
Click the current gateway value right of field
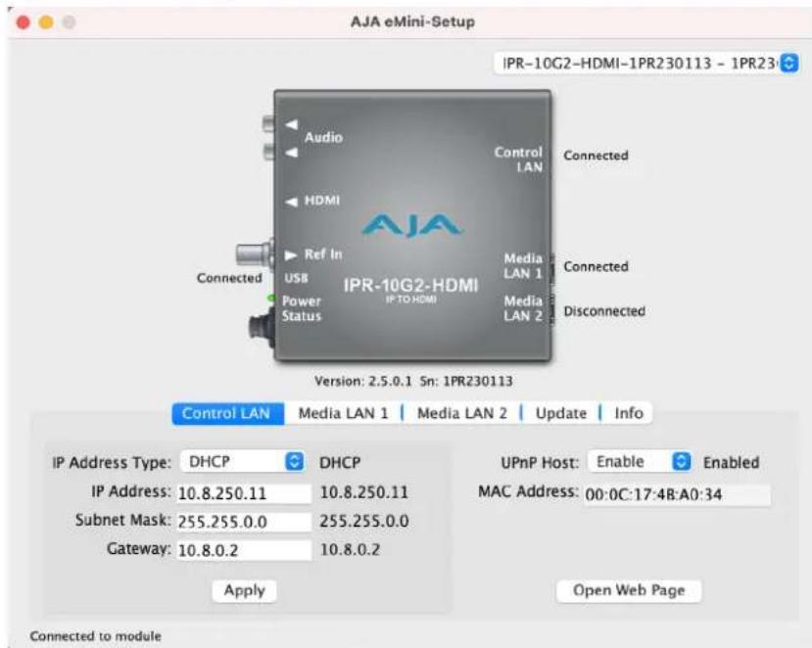(350, 550)
